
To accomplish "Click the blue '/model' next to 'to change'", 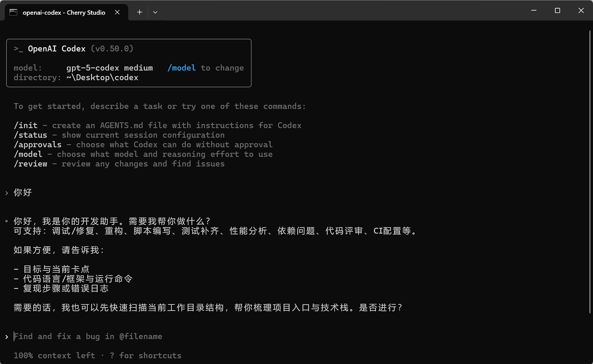I will pos(182,68).
